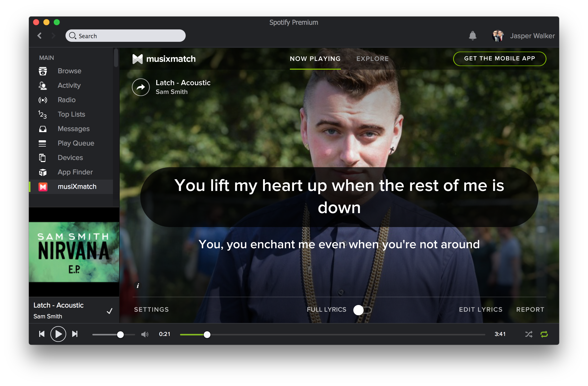The image size is (588, 386).
Task: Select the Play Queue label
Action: pos(76,143)
